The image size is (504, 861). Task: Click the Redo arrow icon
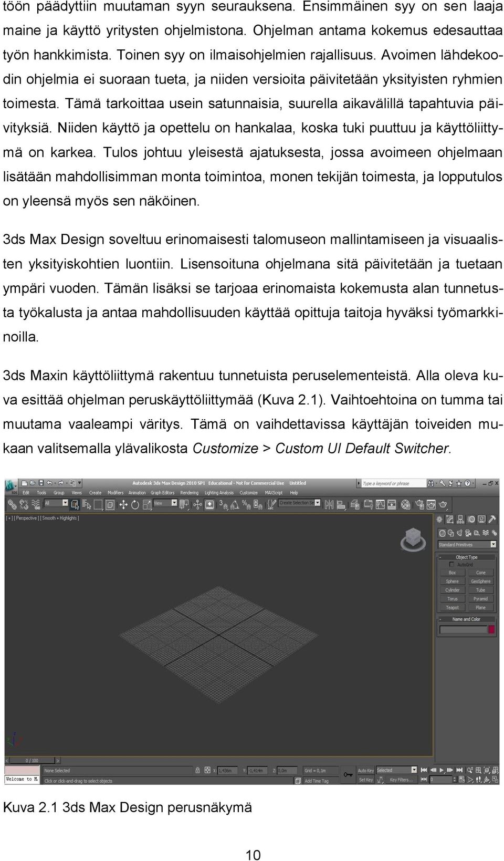coord(61,483)
